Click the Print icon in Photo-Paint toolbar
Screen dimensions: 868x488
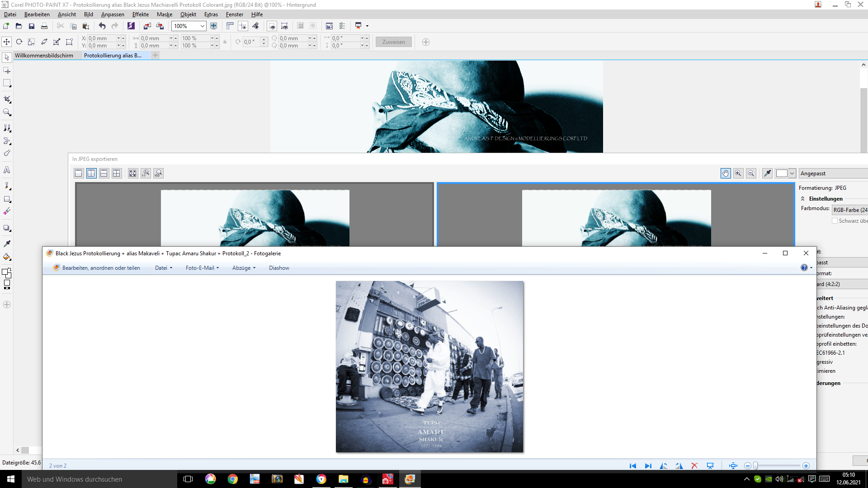point(44,26)
